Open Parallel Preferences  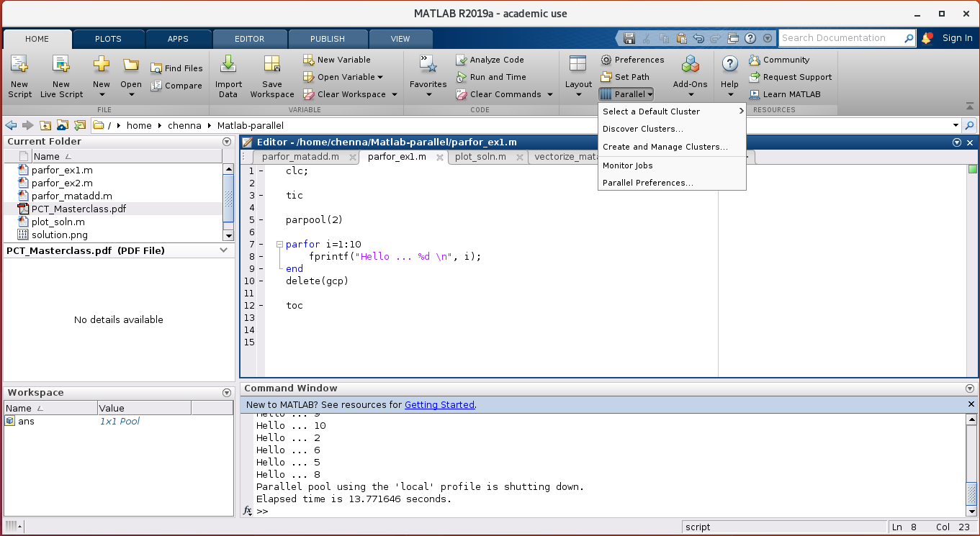coord(672,183)
